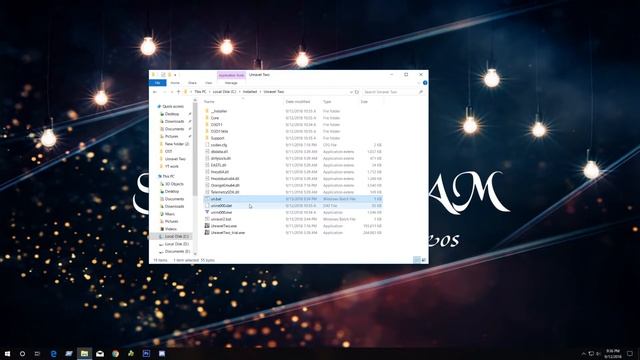Click the taskbar clock and date
Screen dimensions: 640x360
pyautogui.click(x=613, y=353)
